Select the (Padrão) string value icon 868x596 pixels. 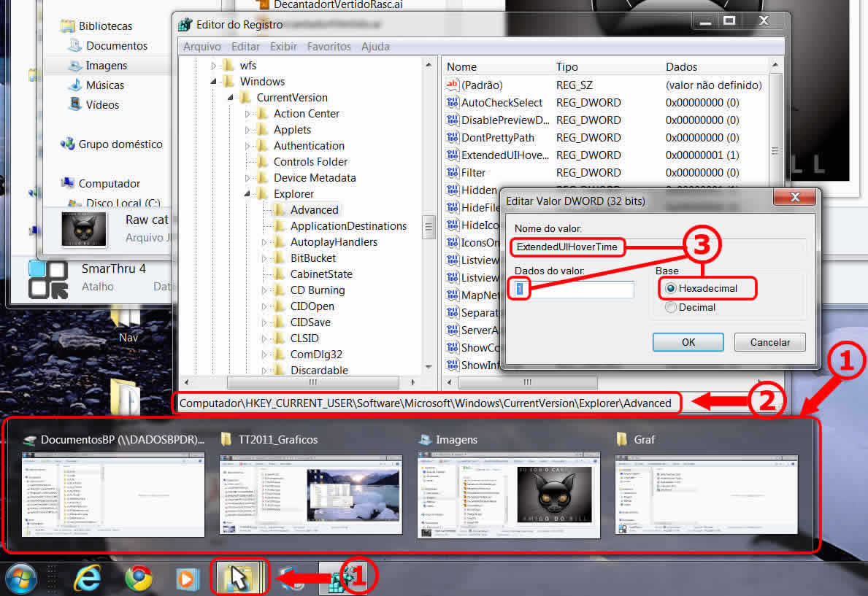click(453, 85)
